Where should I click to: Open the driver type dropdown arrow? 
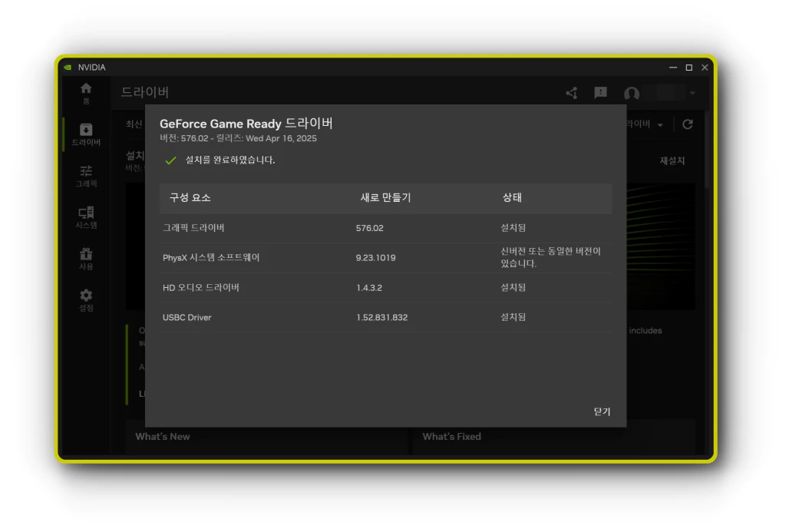coord(659,125)
